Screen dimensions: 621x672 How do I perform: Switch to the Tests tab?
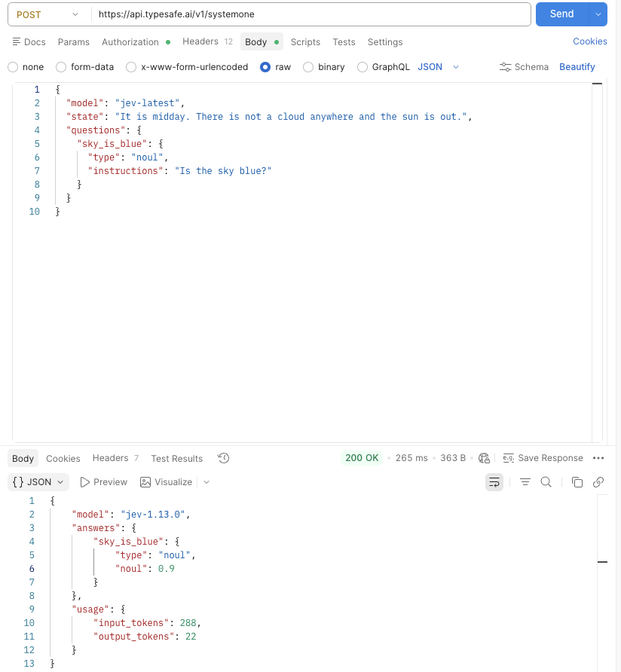coord(344,42)
